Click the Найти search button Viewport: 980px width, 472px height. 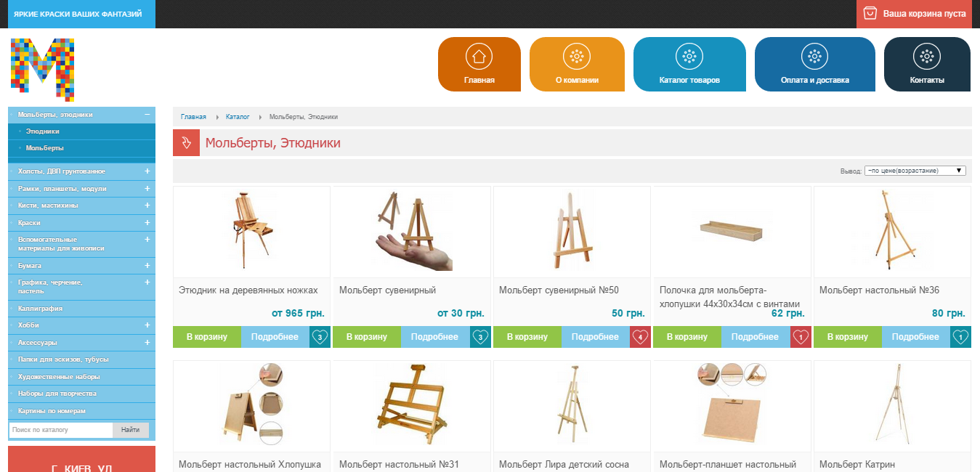[x=131, y=430]
